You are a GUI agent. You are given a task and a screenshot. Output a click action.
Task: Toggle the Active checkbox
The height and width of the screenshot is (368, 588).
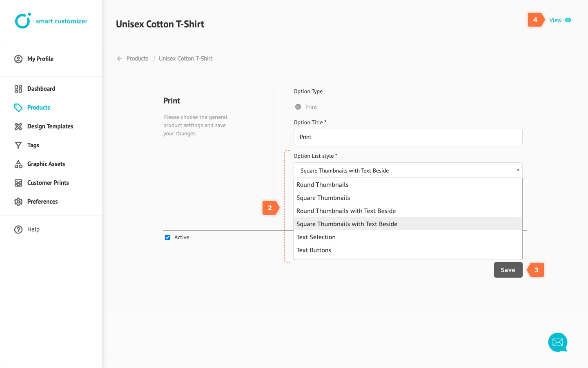167,237
